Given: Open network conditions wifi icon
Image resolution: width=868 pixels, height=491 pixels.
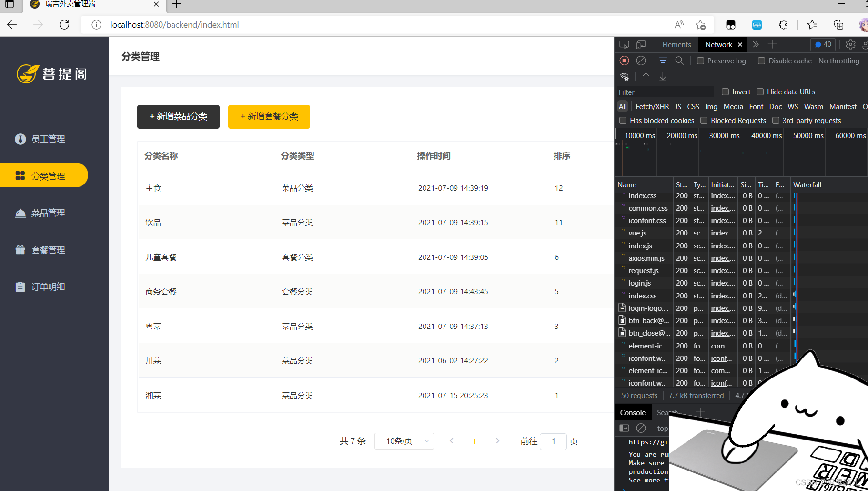Looking at the screenshot, I should point(625,76).
